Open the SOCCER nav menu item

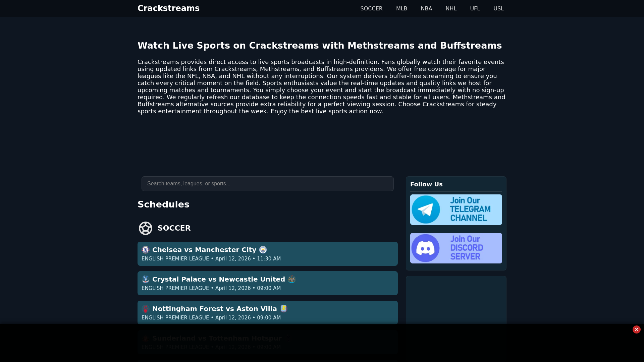[371, 8]
